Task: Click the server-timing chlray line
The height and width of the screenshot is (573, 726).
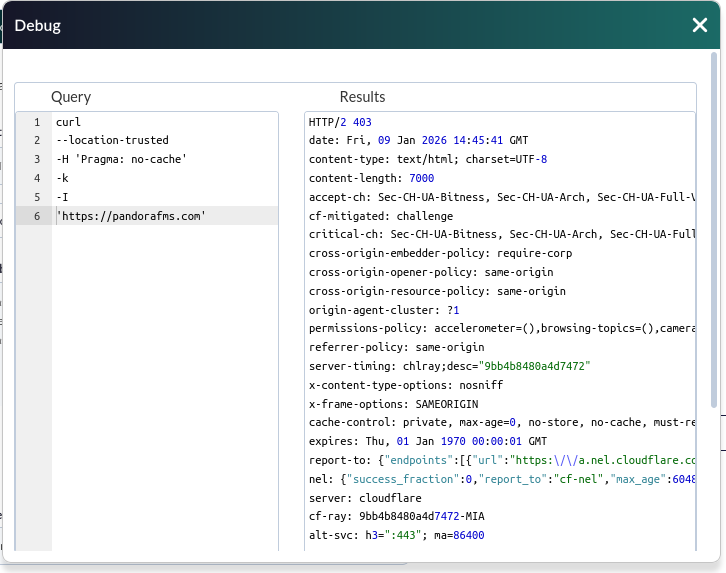Action: pos(449,366)
